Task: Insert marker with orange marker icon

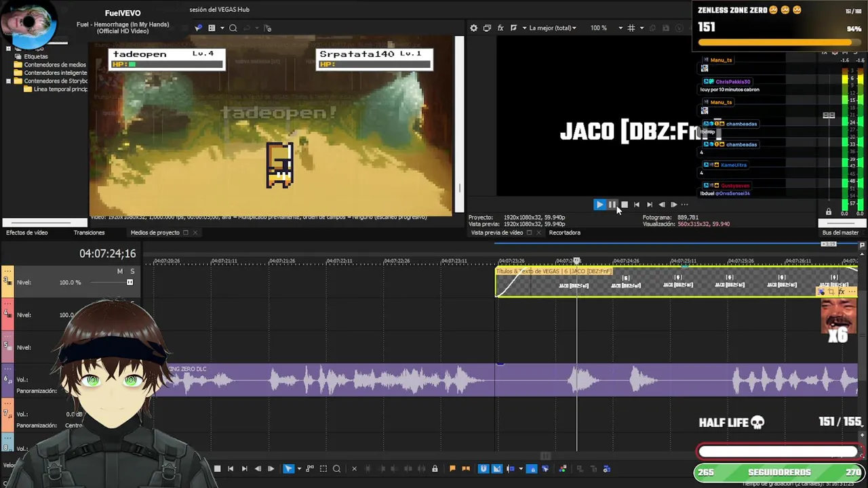Action: click(x=452, y=468)
